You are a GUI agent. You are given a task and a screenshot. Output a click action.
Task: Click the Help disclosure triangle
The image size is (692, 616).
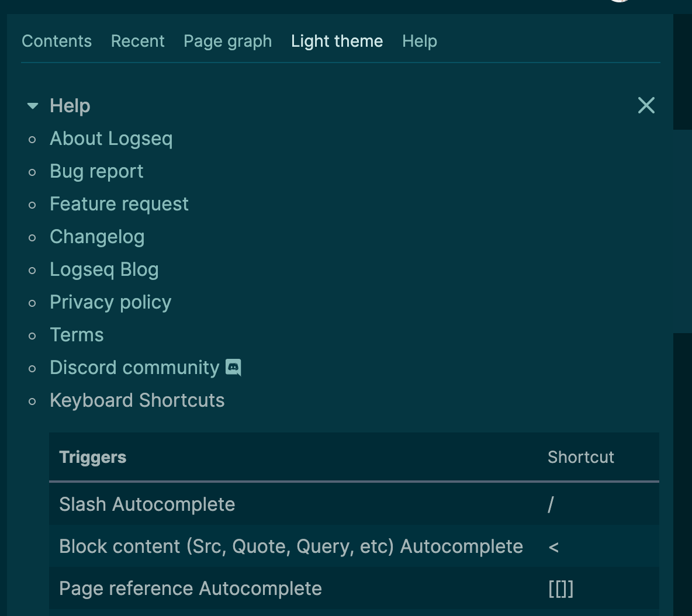(33, 106)
